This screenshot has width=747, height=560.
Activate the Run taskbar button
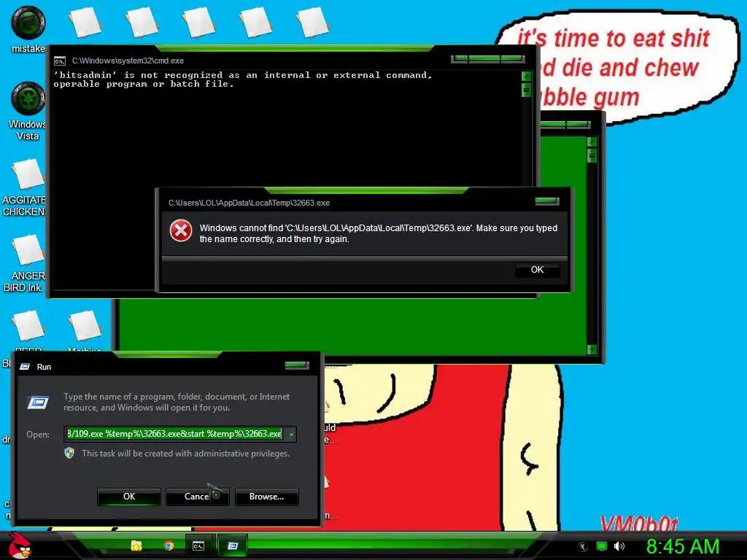pyautogui.click(x=233, y=545)
